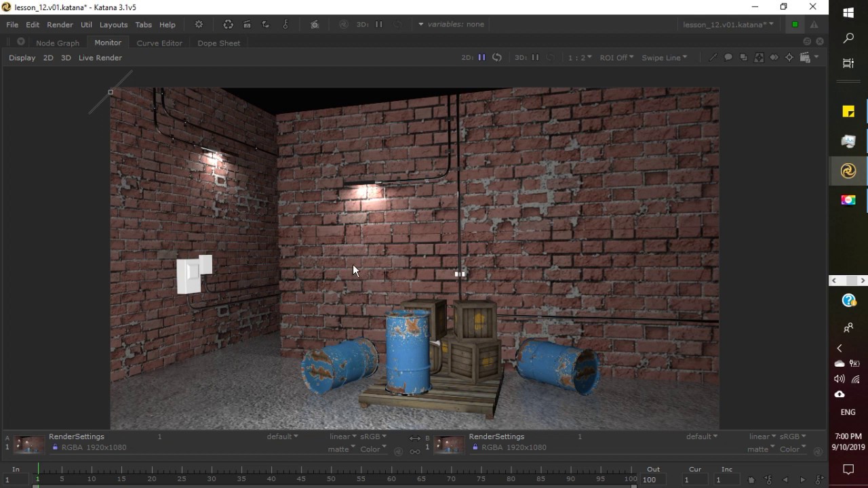Open the Layouts menu
The height and width of the screenshot is (488, 868).
point(113,24)
